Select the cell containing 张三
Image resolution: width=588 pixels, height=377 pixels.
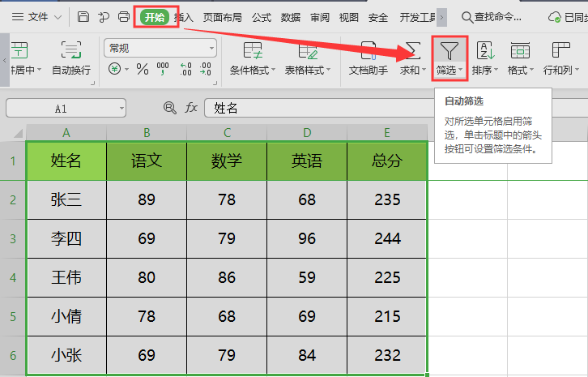[x=66, y=199]
